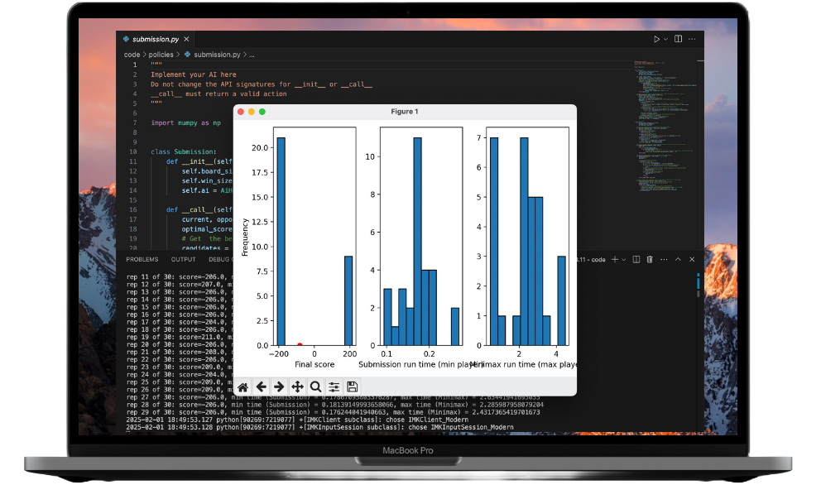Toggle split terminal in the panel
The width and height of the screenshot is (821, 504).
click(636, 260)
